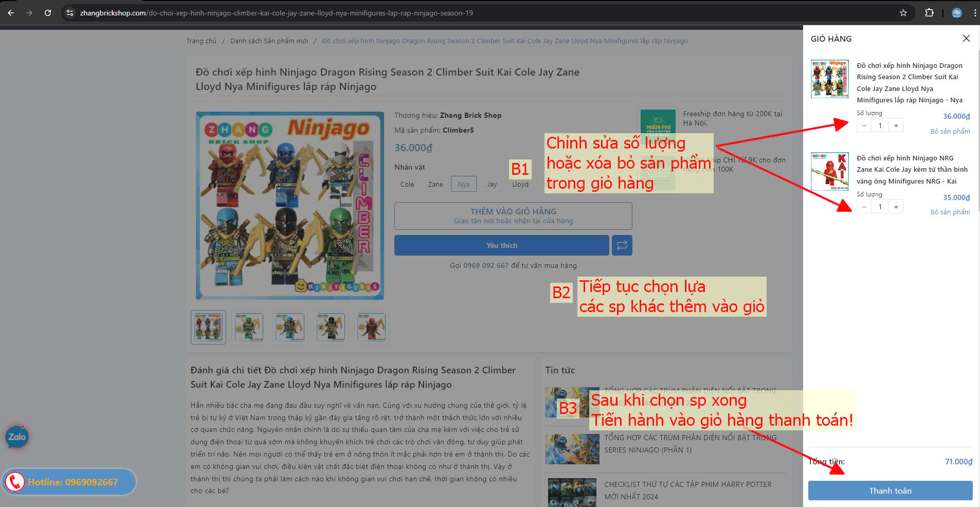Edit quantity field of Climber Suit Nya item

click(x=880, y=125)
